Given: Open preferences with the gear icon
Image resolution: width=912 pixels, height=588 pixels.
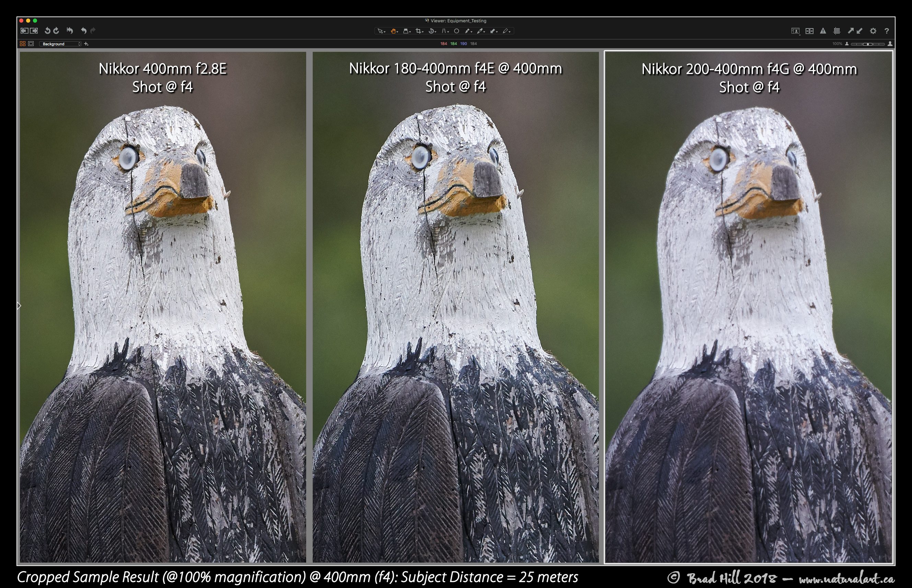Looking at the screenshot, I should pos(873,31).
